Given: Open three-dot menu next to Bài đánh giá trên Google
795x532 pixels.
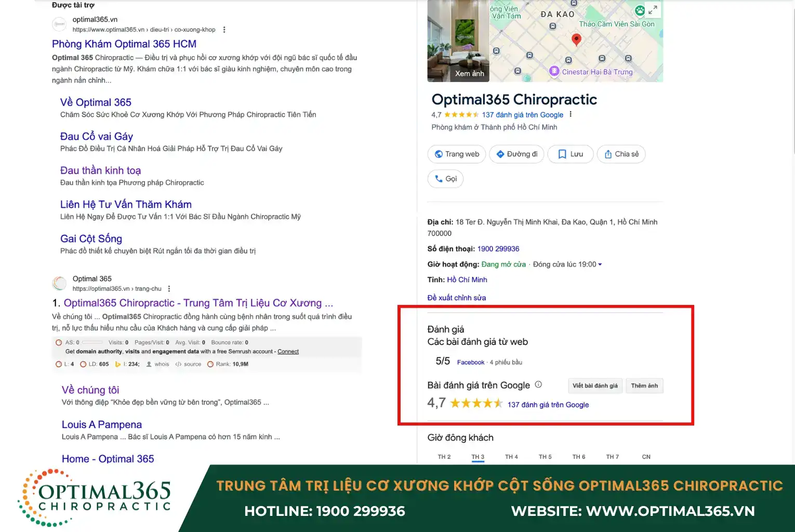Looking at the screenshot, I should [538, 385].
